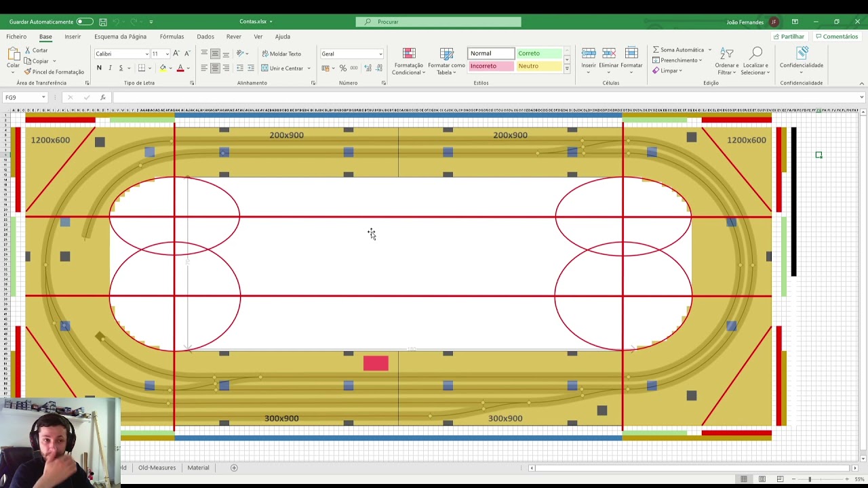Click the Redo arrow icon

point(134,22)
